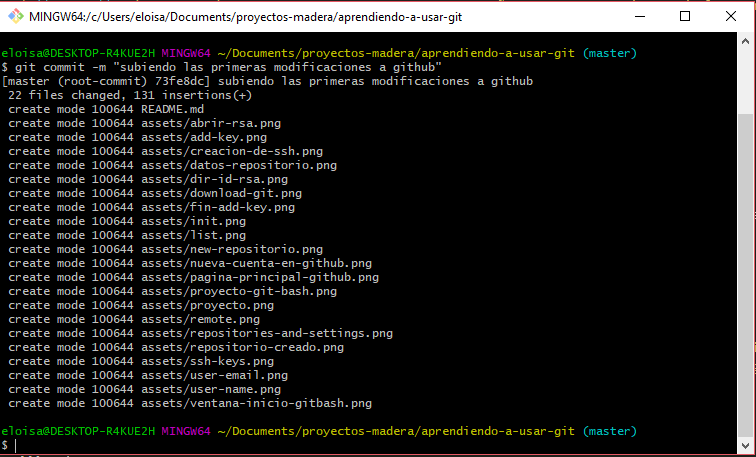Click the git commit command line
756x457 pixels.
click(x=228, y=67)
